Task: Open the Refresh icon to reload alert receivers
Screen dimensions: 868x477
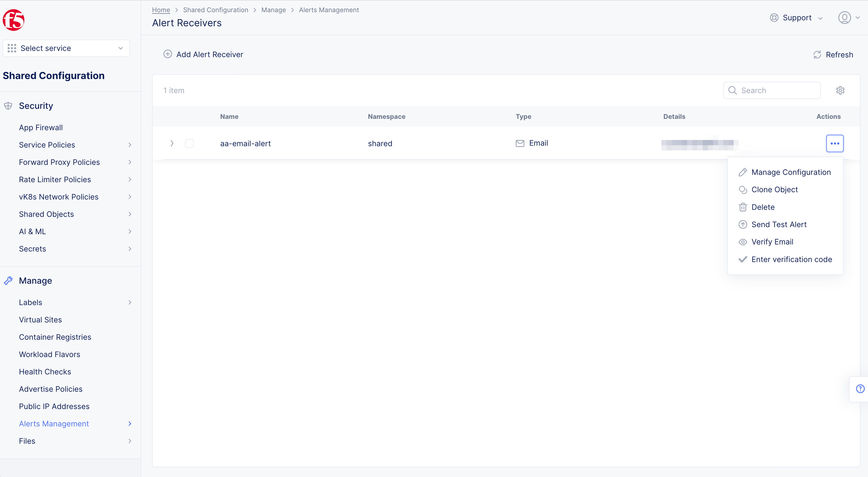Action: (817, 55)
